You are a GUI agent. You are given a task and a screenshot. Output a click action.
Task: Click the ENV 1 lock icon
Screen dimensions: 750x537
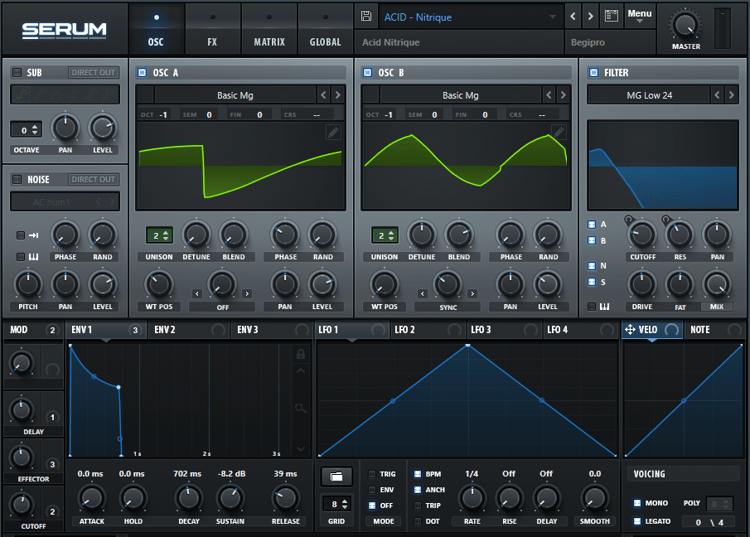300,354
